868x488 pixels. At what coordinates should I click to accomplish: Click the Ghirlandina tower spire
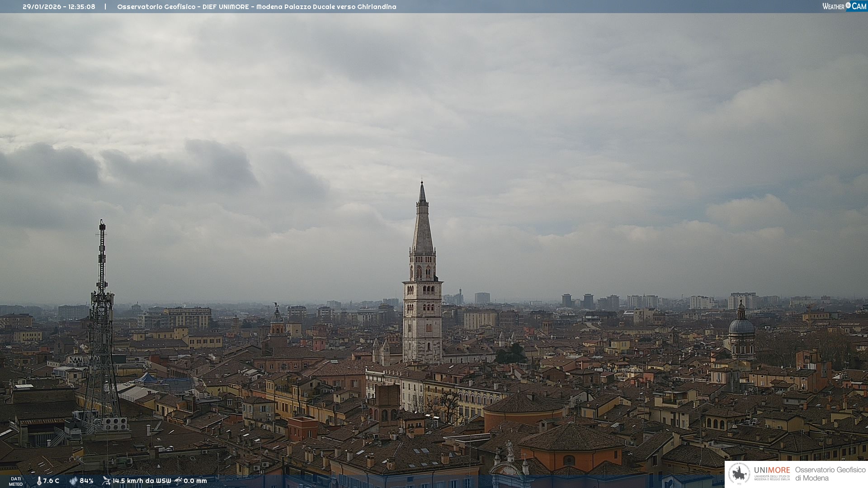point(422,226)
